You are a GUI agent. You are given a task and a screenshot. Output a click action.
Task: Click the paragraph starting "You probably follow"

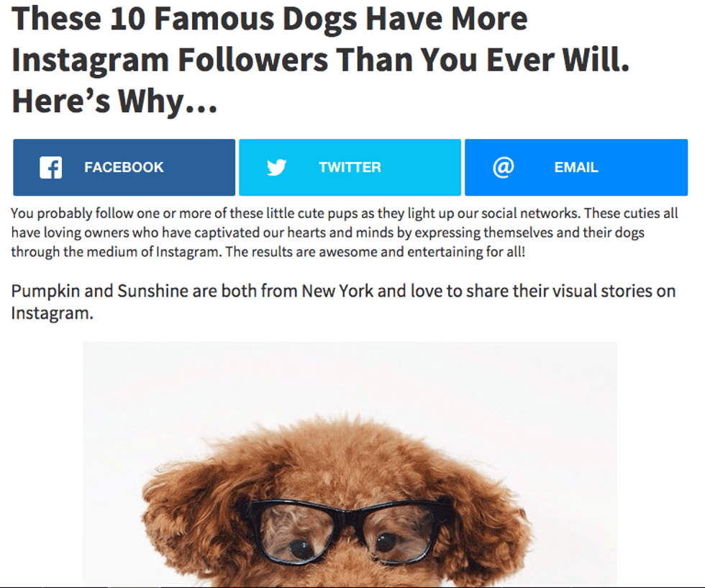[x=345, y=232]
